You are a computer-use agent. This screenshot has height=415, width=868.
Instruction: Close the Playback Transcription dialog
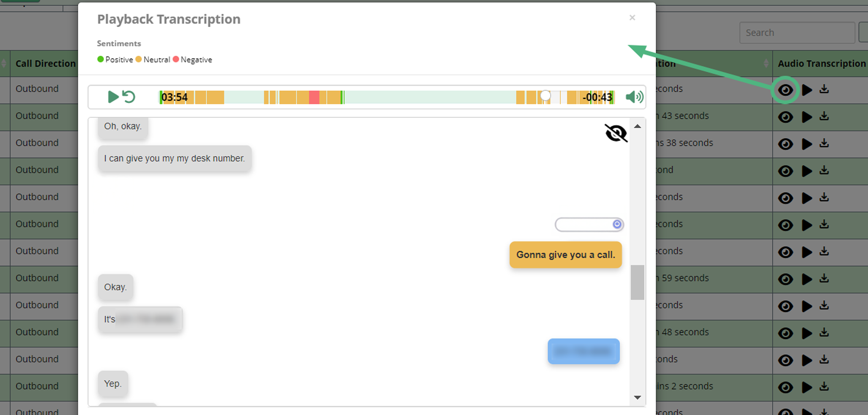click(632, 18)
